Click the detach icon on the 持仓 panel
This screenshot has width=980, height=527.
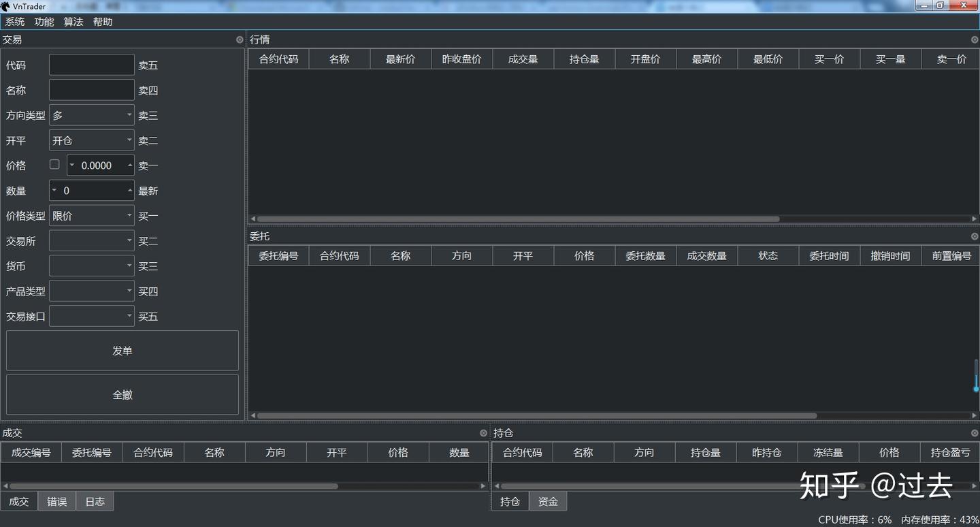pos(975,432)
